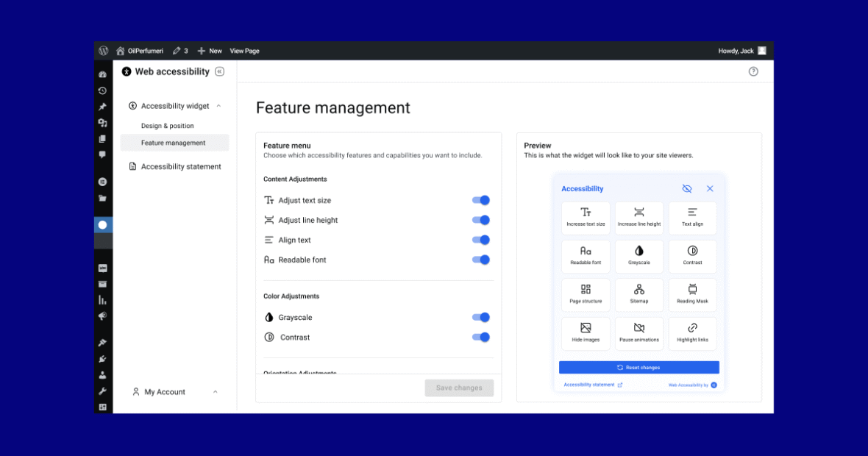Select the Contrast tile in the preview widget
This screenshot has height=456, width=868.
(x=692, y=256)
